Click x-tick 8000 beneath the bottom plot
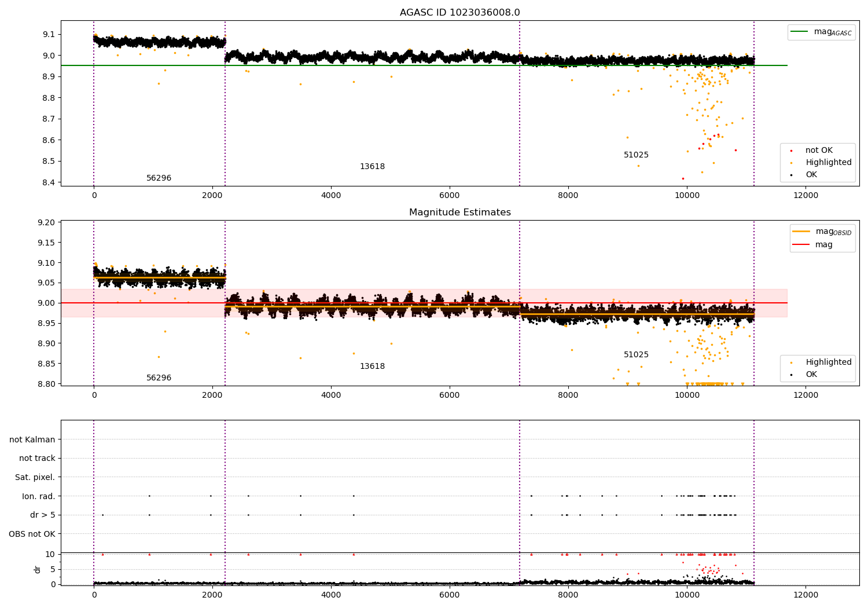Viewport: 868px width, 608px height. tap(568, 595)
